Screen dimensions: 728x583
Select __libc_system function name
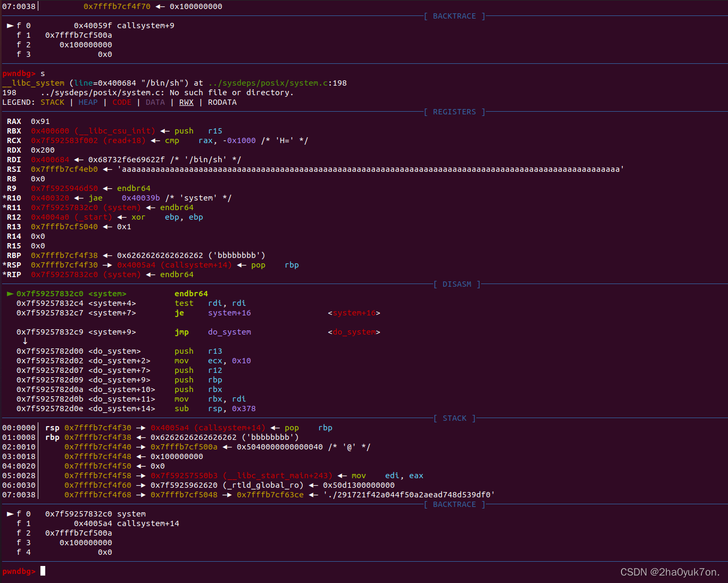click(x=34, y=83)
